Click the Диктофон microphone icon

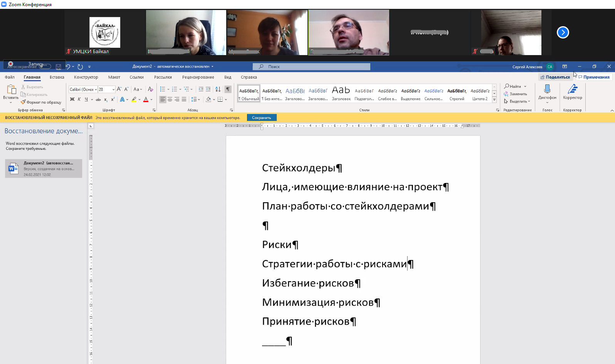point(547,90)
